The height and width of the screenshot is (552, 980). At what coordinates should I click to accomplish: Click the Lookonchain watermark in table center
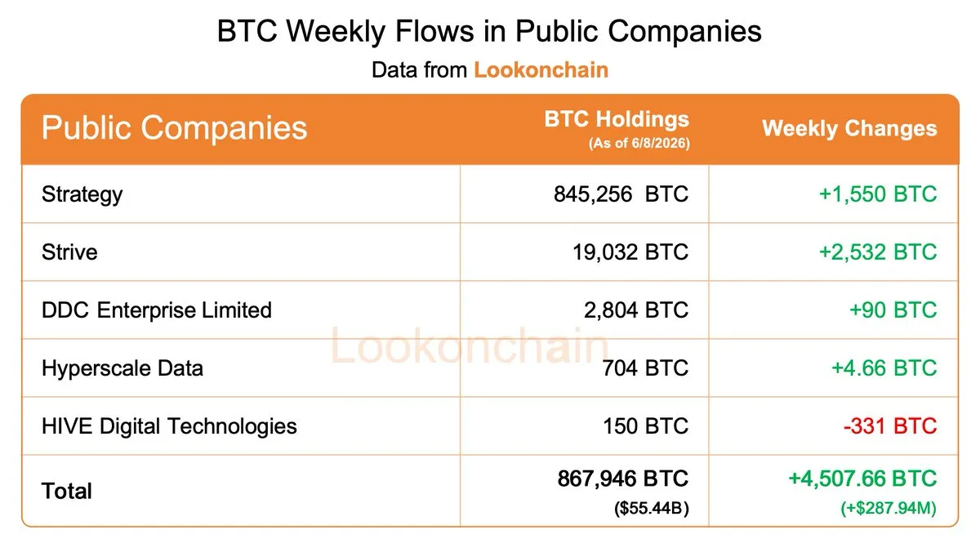click(470, 347)
